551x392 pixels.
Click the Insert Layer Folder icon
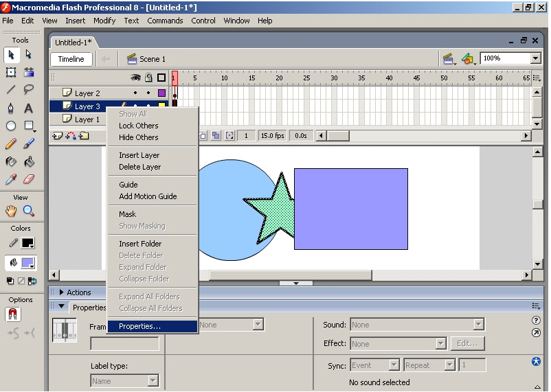pos(84,135)
